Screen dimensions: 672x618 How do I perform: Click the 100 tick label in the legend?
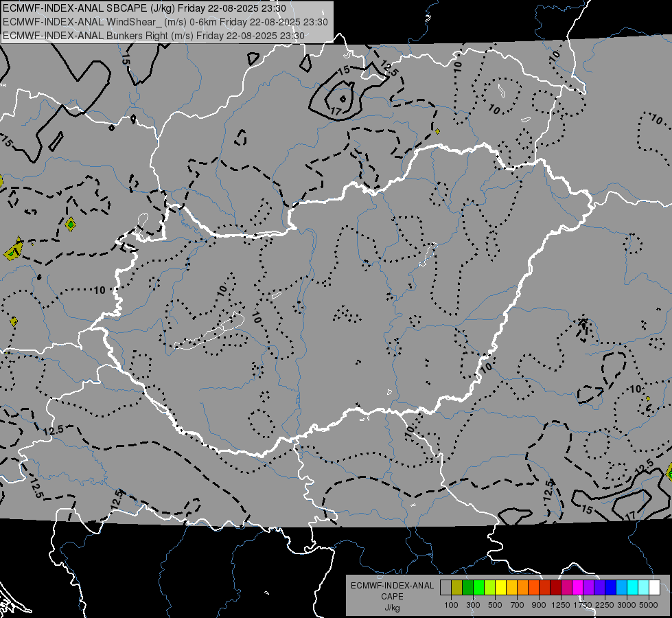tap(451, 605)
